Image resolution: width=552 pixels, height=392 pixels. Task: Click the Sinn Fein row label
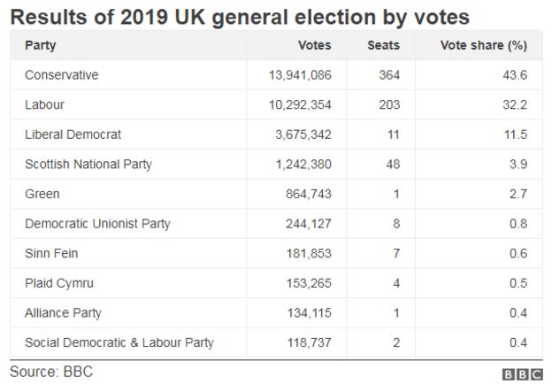(x=52, y=253)
